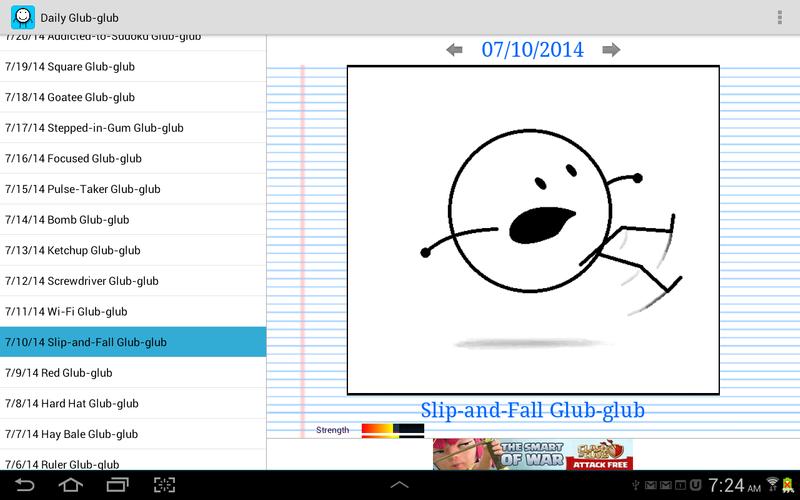This screenshot has height=500, width=800.
Task: Select 7/13/14 Ketchup Glub-glub
Action: 133,250
